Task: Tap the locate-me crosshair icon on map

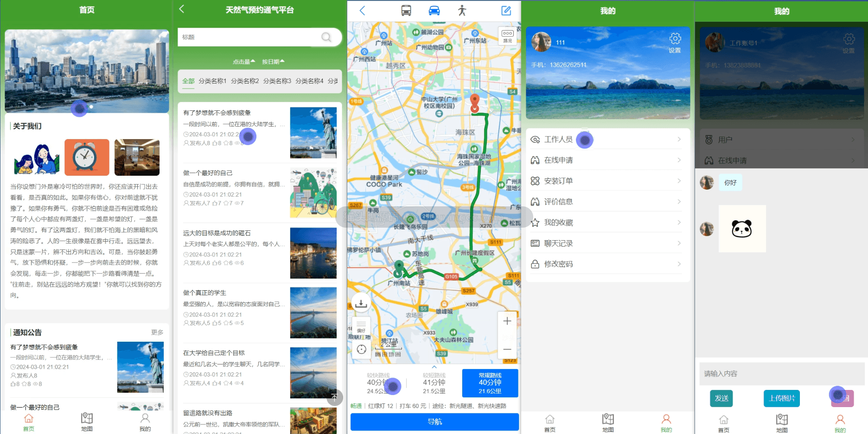Action: [362, 350]
